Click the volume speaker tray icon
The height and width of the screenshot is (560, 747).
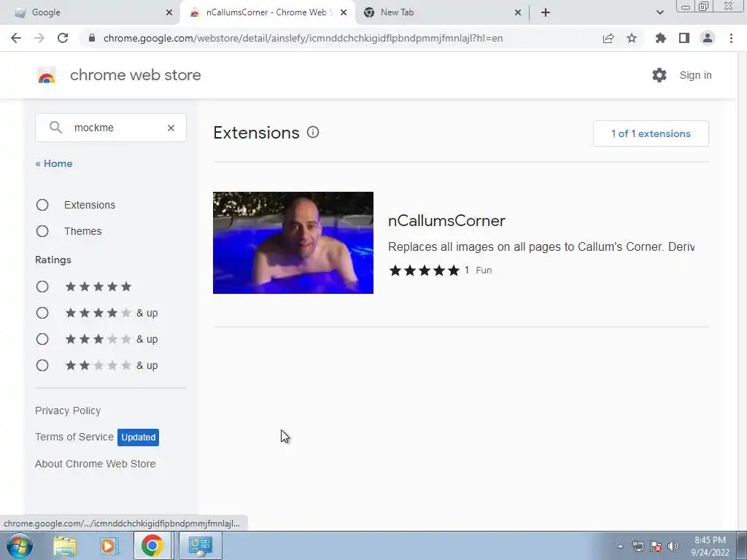tap(673, 546)
